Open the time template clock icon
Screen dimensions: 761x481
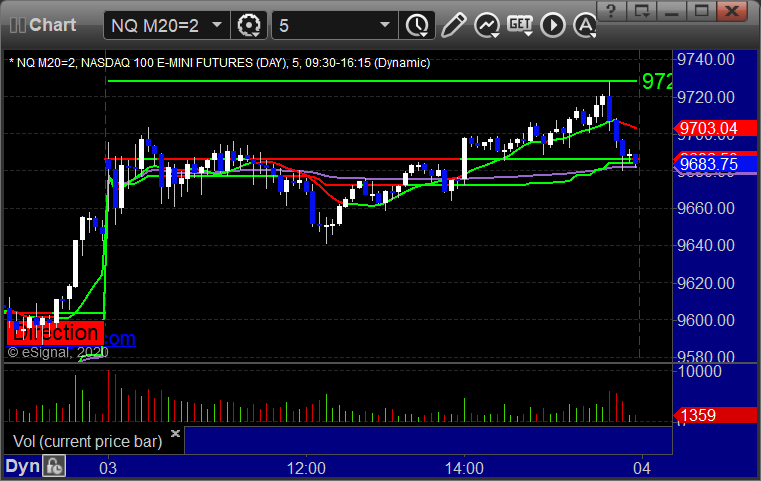tap(417, 25)
